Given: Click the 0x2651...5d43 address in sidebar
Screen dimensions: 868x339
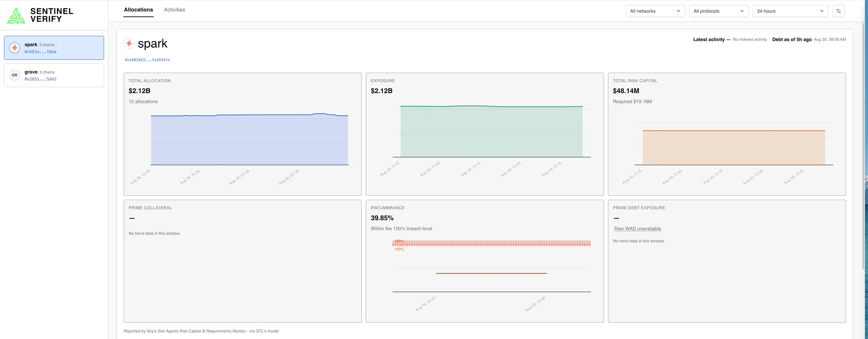Looking at the screenshot, I should [41, 79].
